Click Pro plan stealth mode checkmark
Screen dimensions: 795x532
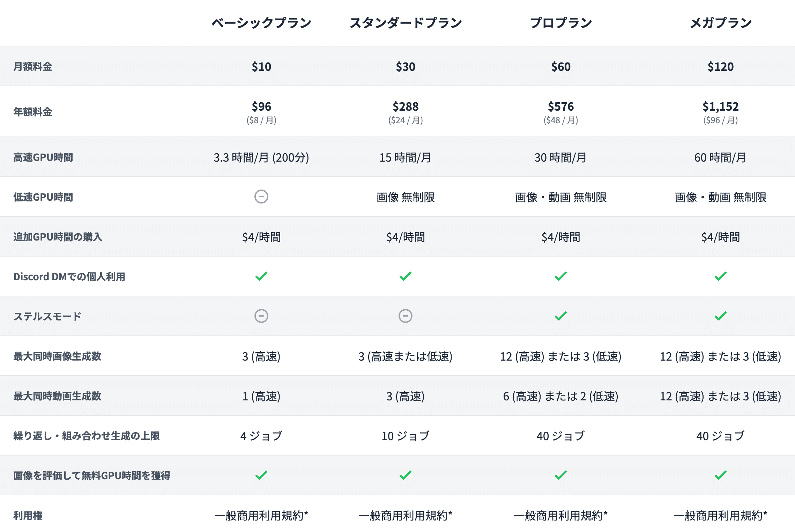pyautogui.click(x=560, y=316)
